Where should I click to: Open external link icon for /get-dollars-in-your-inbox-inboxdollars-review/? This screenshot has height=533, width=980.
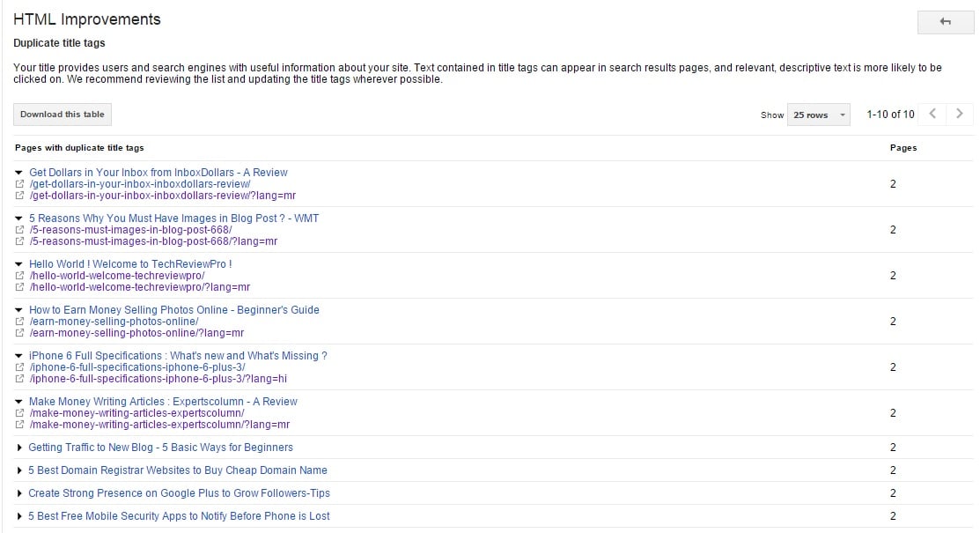pos(19,184)
